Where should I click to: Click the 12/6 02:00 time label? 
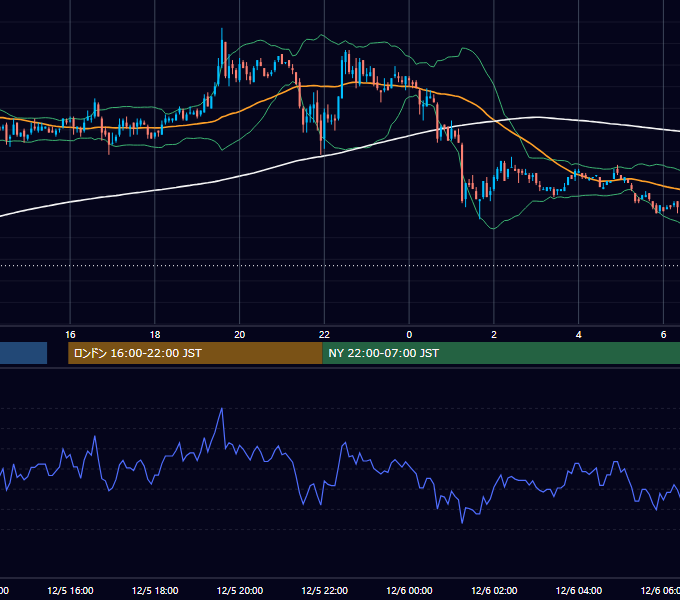494,590
